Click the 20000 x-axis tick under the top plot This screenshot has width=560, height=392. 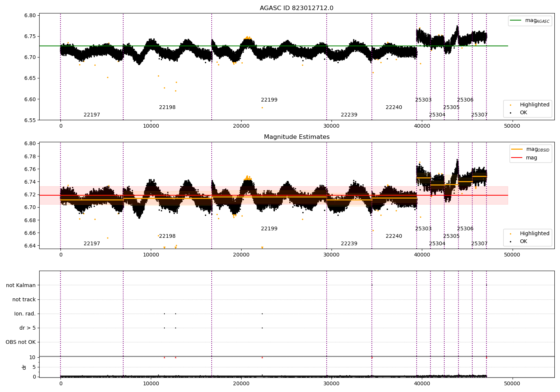[x=241, y=126]
